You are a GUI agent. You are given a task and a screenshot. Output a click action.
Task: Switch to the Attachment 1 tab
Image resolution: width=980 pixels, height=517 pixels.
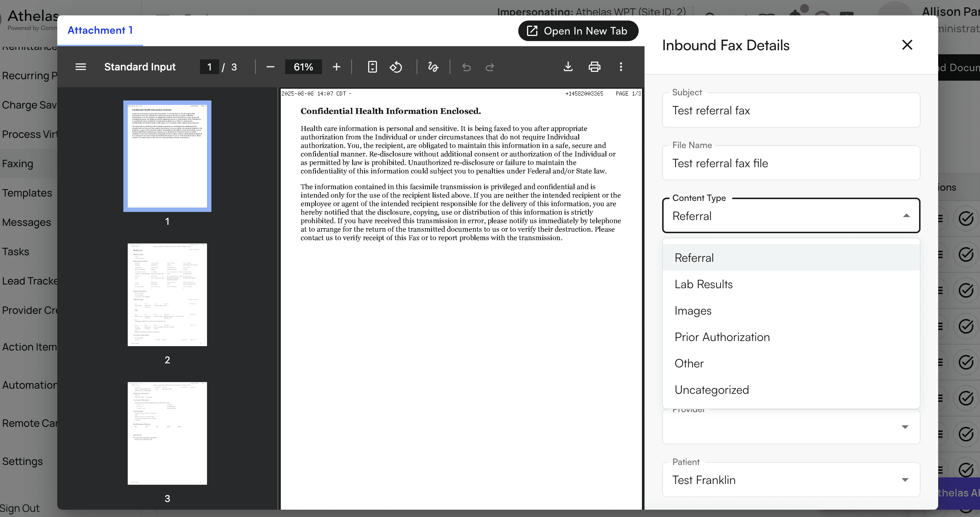coord(100,30)
